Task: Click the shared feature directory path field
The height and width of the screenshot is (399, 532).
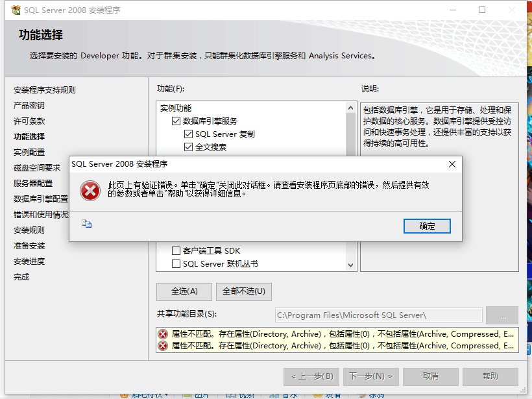Action: pyautogui.click(x=379, y=315)
